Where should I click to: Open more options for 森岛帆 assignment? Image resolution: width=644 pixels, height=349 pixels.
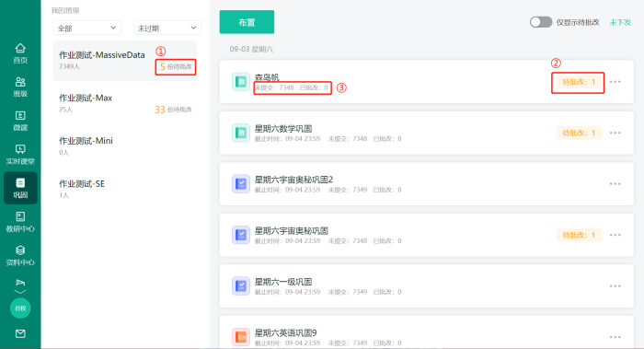615,82
